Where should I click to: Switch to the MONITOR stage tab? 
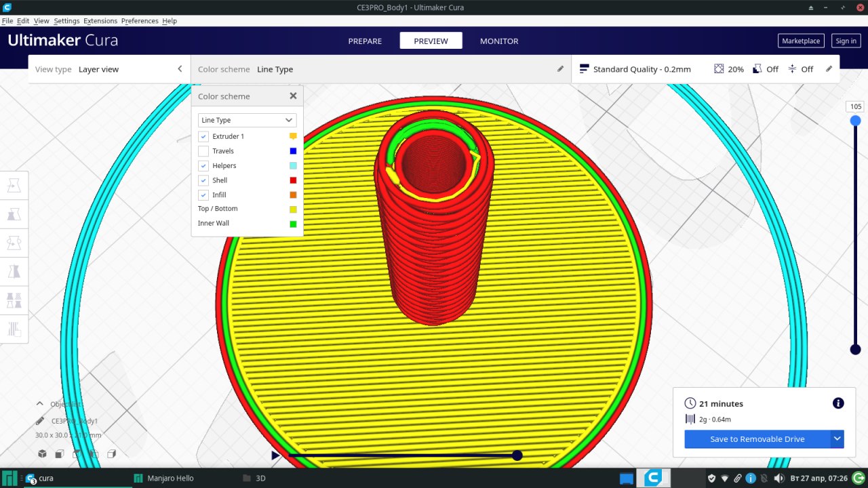pos(499,41)
